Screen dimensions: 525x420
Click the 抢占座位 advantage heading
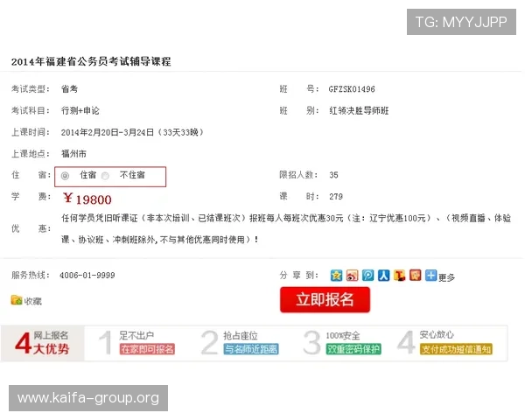(x=241, y=335)
